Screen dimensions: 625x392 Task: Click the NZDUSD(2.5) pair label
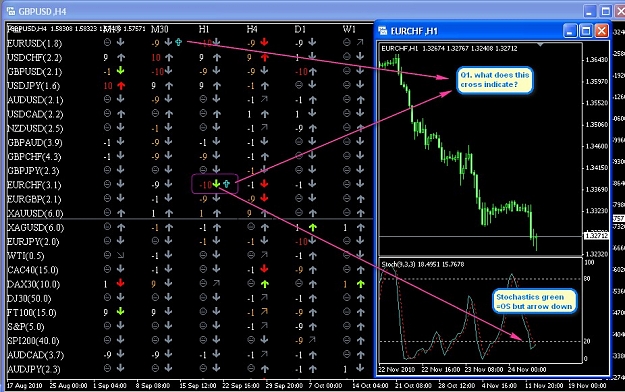[35, 128]
